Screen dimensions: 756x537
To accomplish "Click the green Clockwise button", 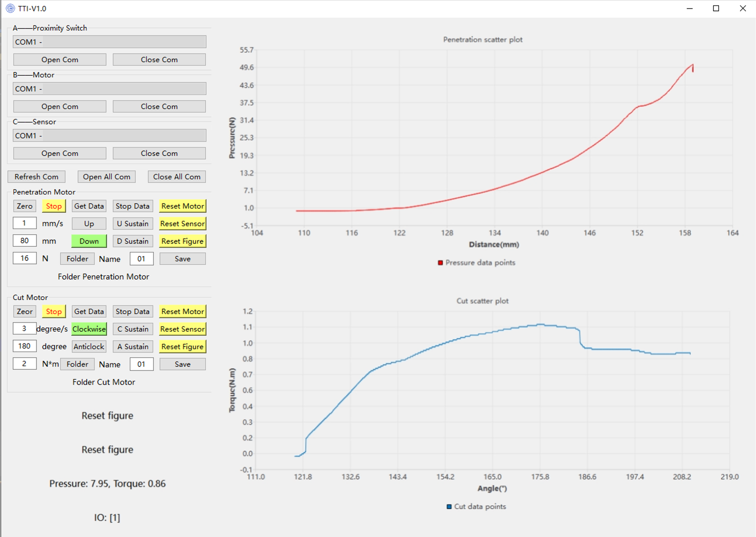I will point(89,329).
